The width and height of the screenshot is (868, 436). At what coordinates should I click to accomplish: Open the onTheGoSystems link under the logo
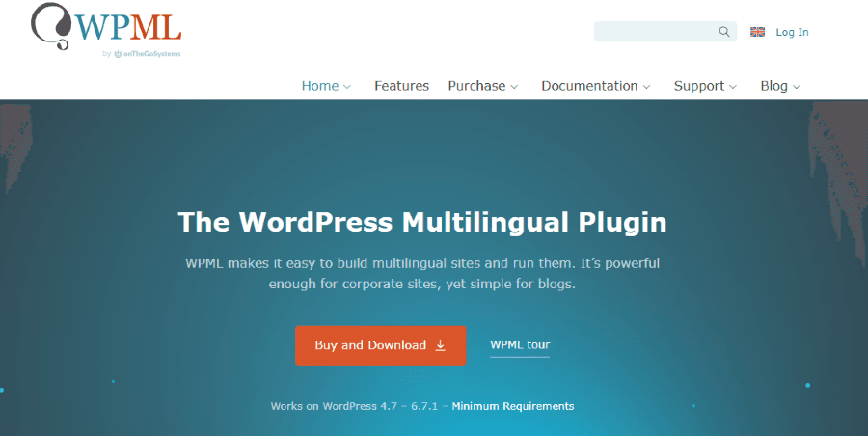point(148,54)
